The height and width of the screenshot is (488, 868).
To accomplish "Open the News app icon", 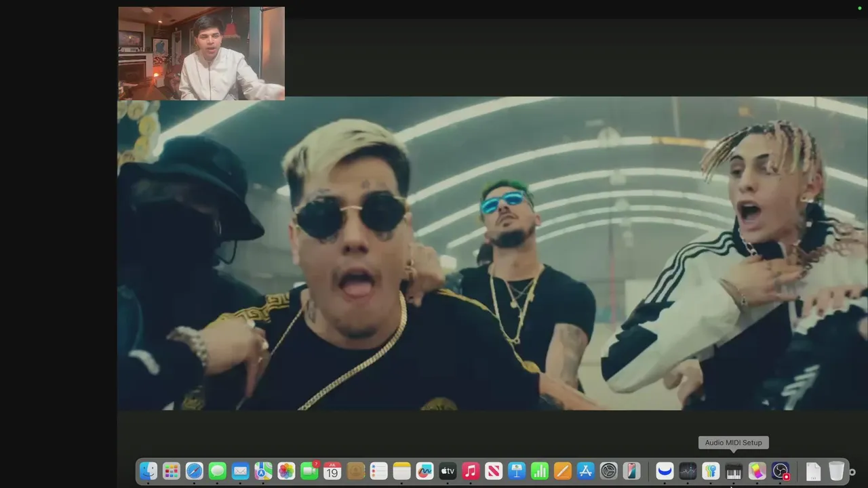I will (494, 471).
